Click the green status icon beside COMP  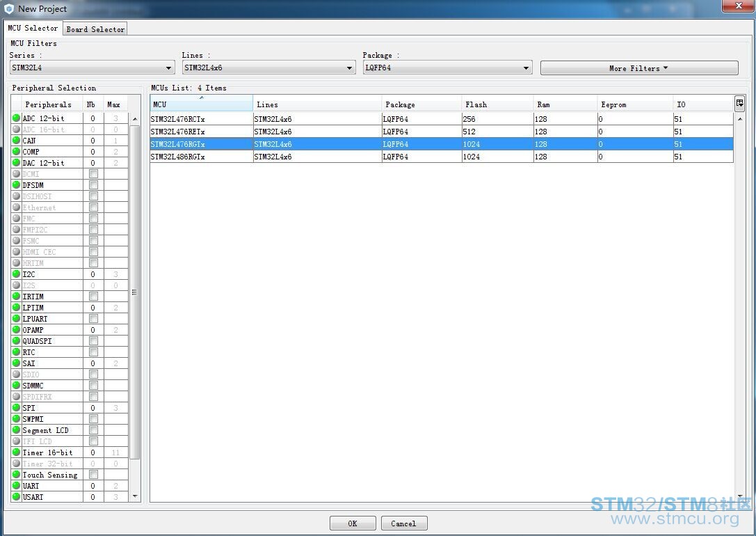coord(17,152)
